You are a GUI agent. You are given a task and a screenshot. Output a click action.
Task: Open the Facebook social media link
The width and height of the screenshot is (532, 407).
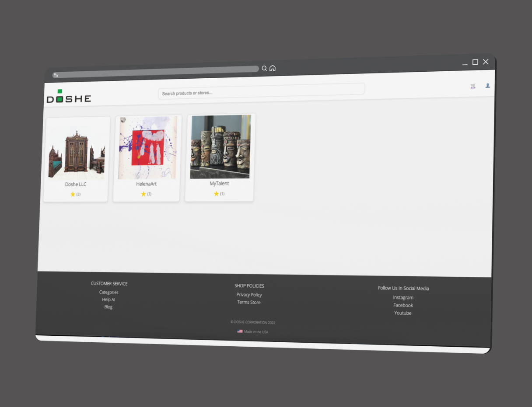[403, 305]
